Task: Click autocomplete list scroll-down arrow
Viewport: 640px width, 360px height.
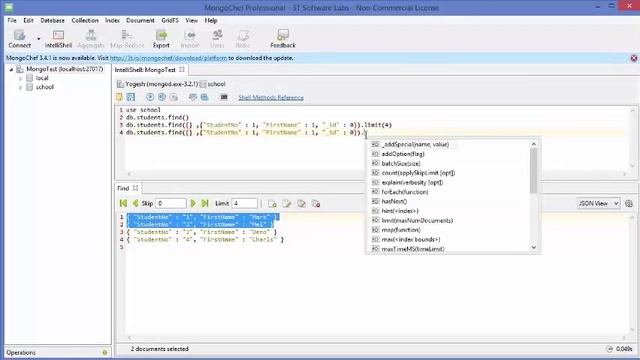Action: tap(533, 248)
